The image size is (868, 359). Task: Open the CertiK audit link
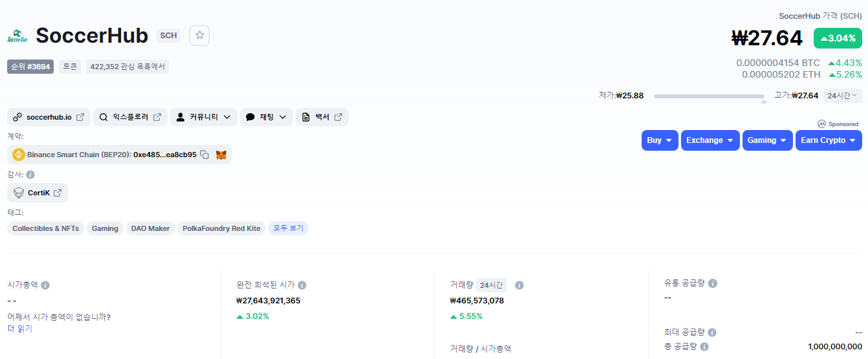point(38,193)
